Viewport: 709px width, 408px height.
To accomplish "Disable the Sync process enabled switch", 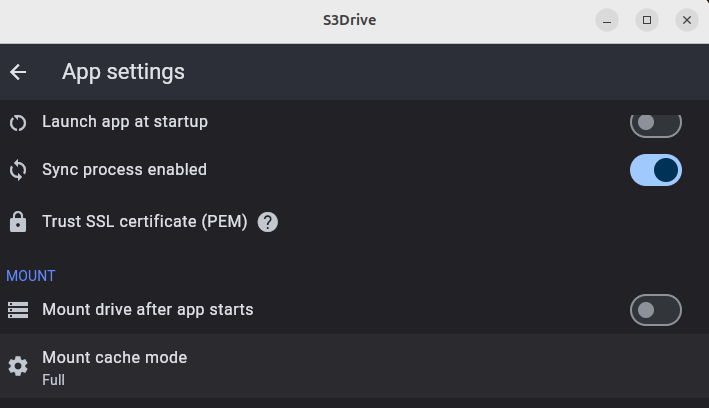I will [x=656, y=170].
